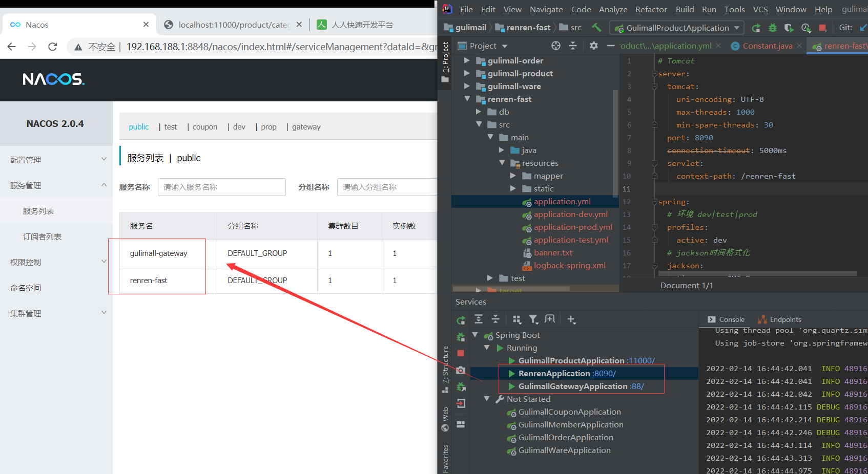Open the Refactor menu in IntelliJ

651,9
